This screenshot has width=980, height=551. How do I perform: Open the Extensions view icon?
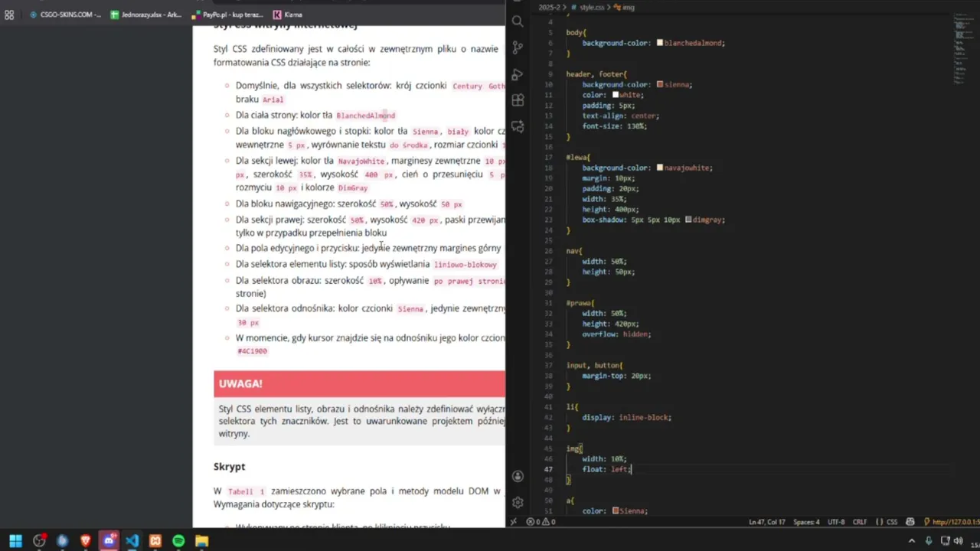coord(518,100)
